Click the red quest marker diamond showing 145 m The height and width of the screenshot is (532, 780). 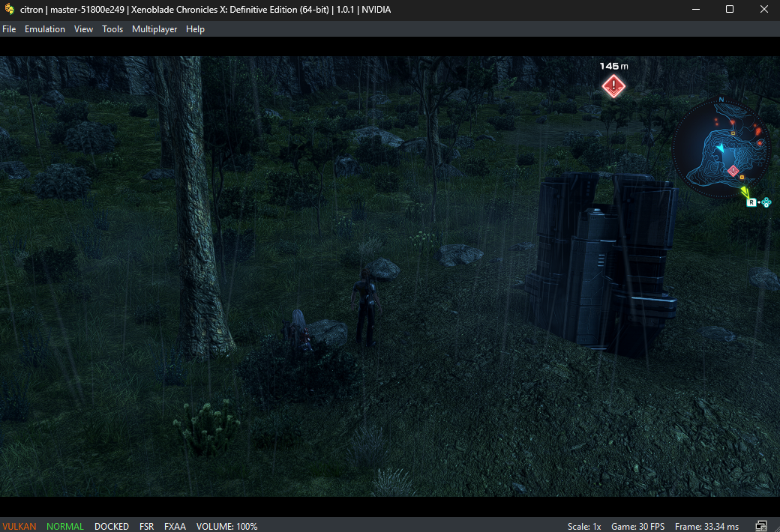pos(613,86)
